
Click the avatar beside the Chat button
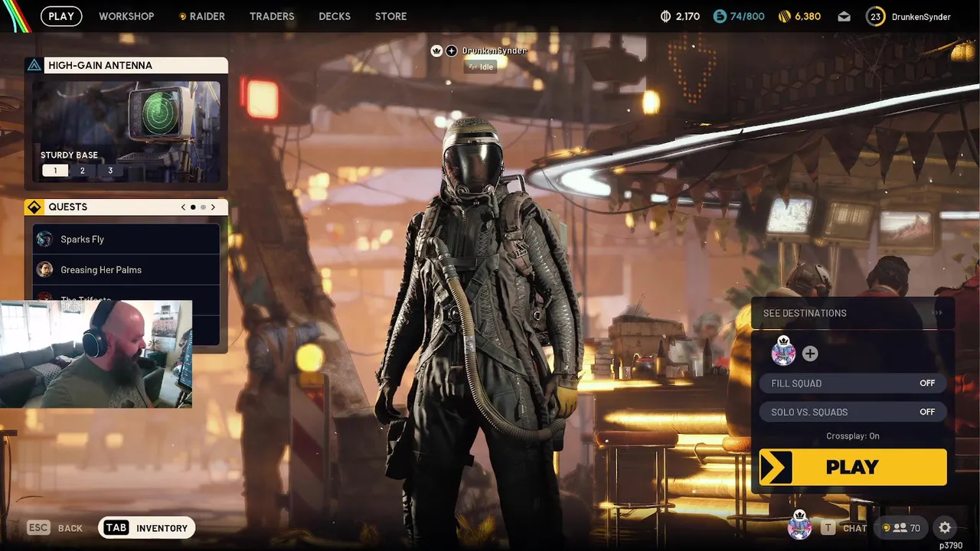pos(799,527)
